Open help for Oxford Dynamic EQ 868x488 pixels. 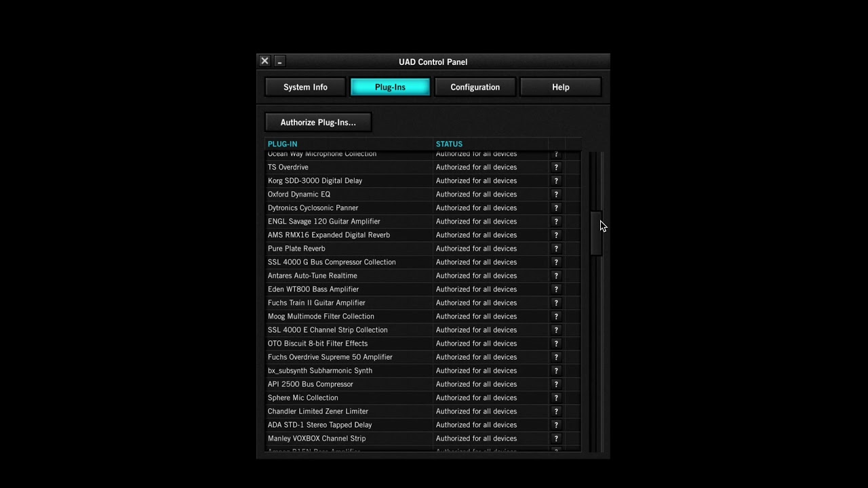point(556,195)
